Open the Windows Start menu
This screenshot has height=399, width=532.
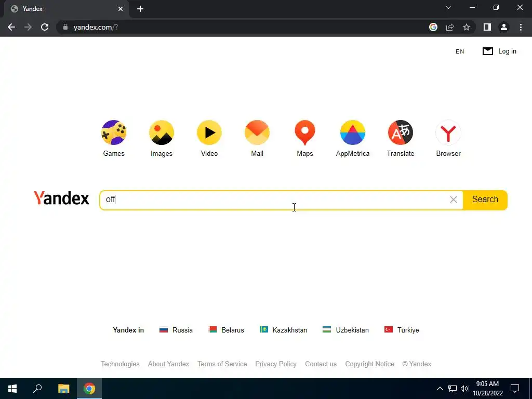coord(12,389)
